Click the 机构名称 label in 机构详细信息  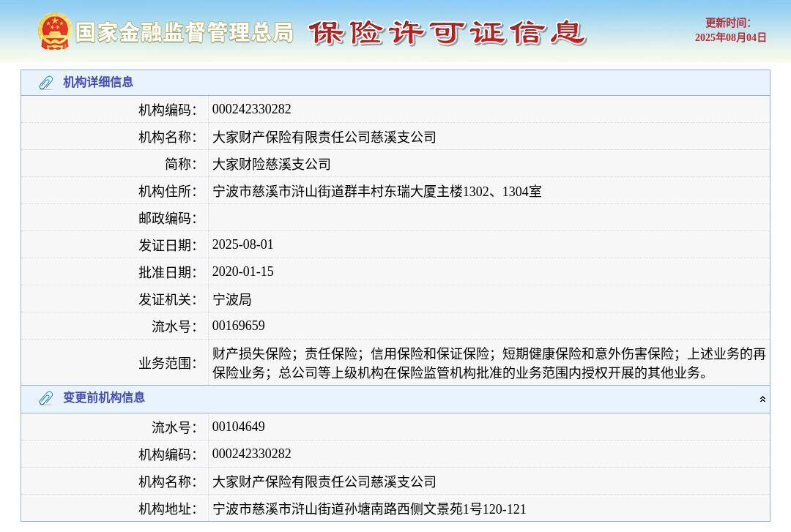pos(168,137)
